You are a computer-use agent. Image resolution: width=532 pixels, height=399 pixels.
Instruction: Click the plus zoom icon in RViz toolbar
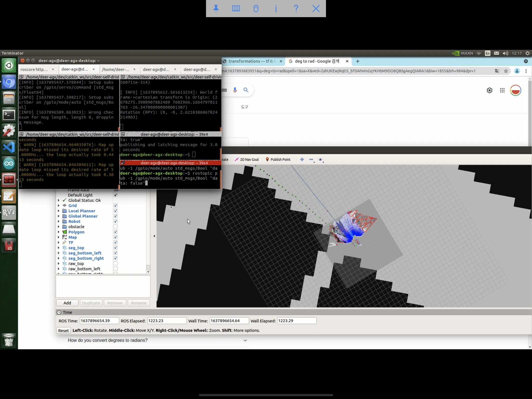coord(302,159)
